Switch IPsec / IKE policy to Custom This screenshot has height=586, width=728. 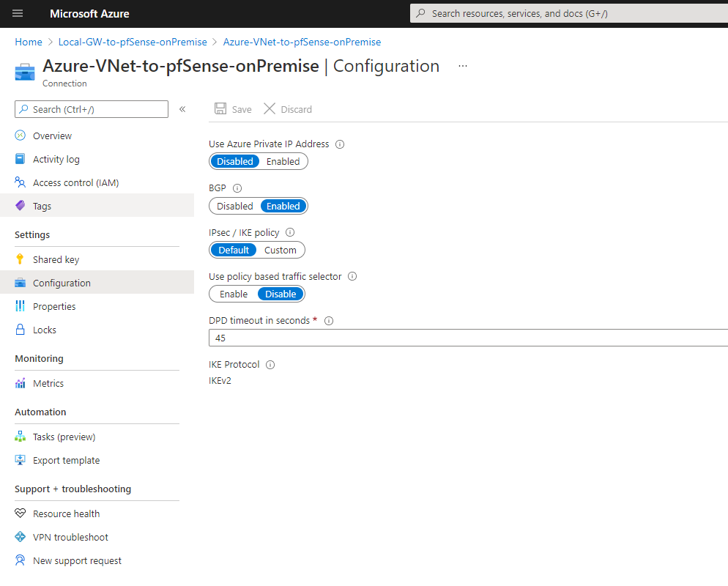(280, 251)
